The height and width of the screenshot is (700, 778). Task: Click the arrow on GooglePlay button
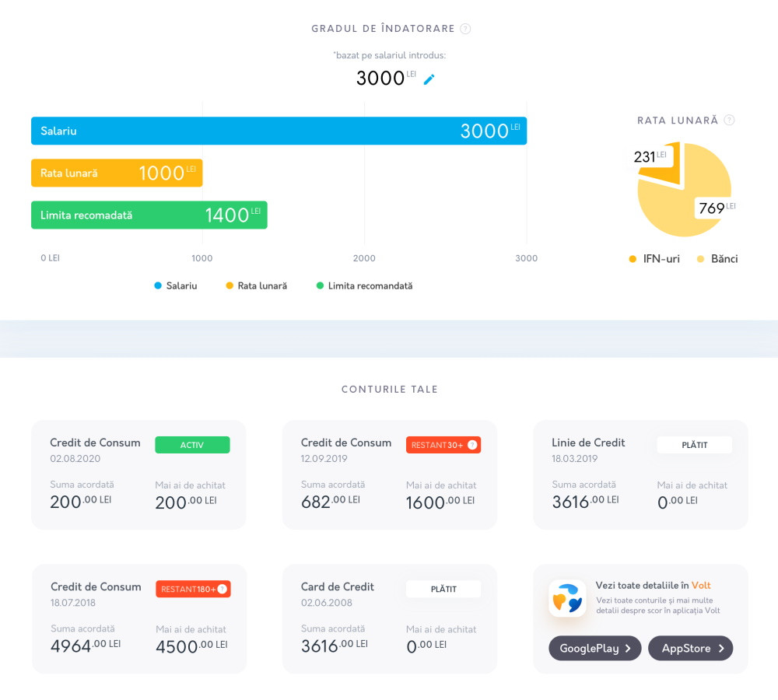(x=627, y=649)
